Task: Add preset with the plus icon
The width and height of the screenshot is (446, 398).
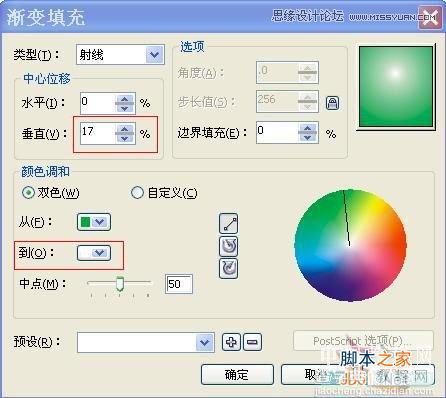Action: [231, 342]
